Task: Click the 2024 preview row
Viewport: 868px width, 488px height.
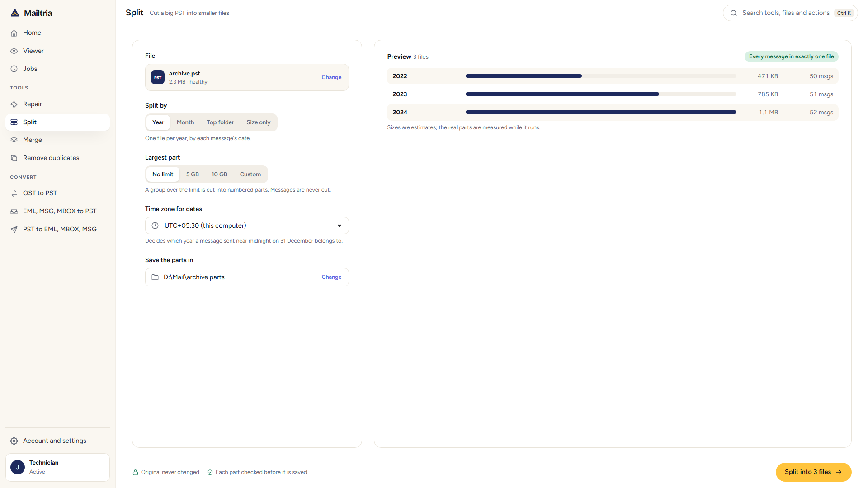Action: coord(613,113)
